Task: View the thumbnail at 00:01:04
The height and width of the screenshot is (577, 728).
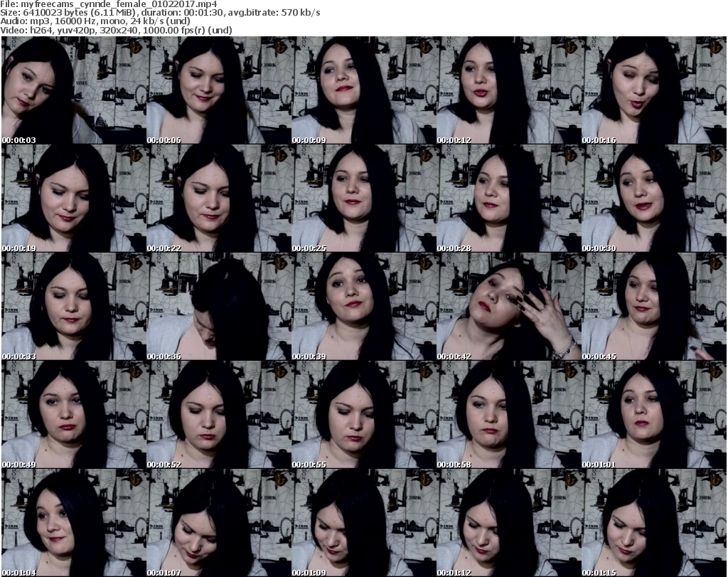Action: point(74,523)
